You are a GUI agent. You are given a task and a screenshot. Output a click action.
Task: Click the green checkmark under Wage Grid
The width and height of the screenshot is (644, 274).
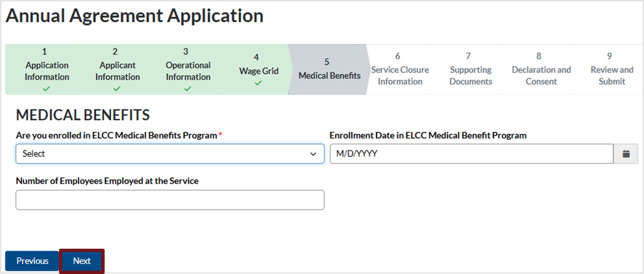pos(258,83)
